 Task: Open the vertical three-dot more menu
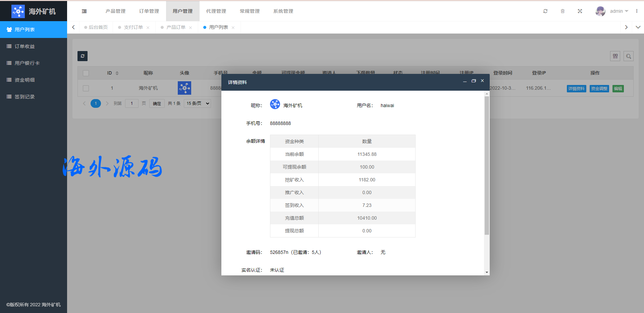click(637, 11)
